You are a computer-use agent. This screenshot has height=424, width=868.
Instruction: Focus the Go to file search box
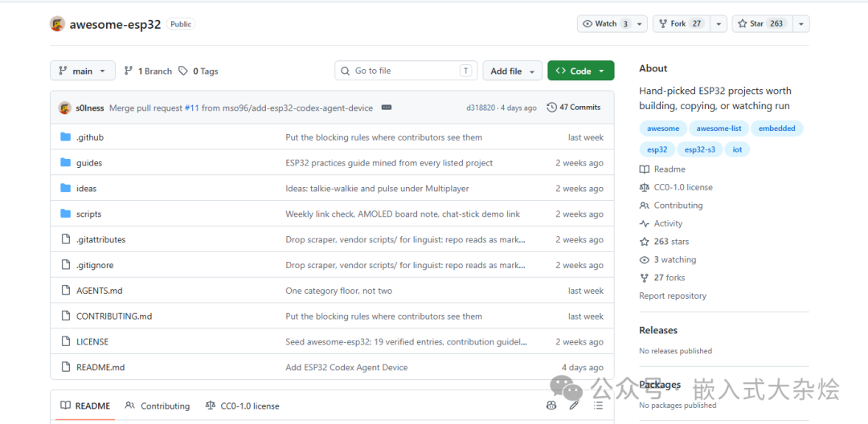click(406, 71)
